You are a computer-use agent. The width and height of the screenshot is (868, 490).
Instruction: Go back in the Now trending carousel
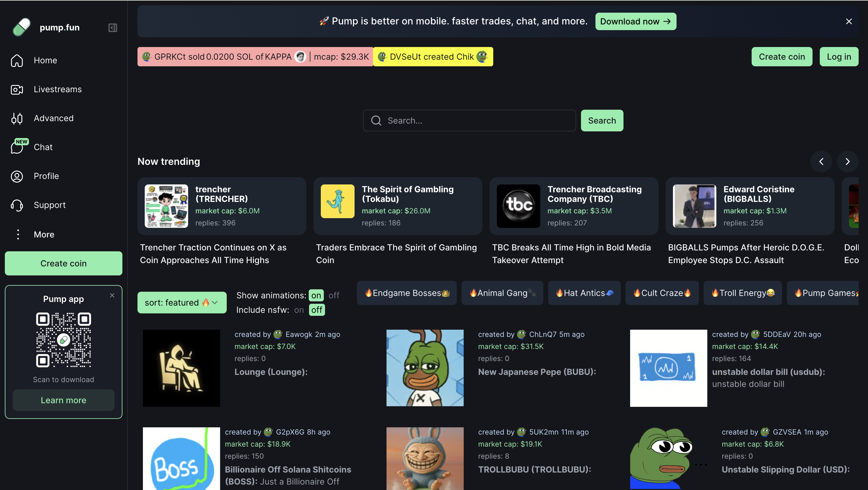tap(822, 162)
